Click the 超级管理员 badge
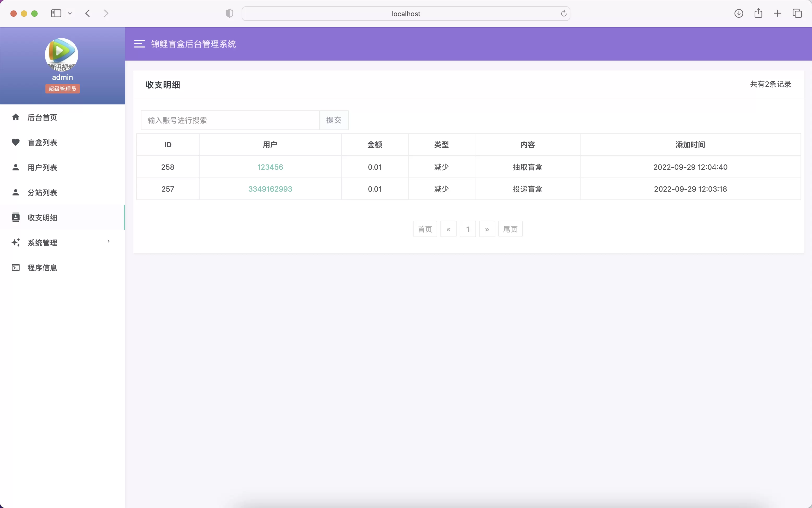Screen dimensions: 812x508 coord(62,89)
